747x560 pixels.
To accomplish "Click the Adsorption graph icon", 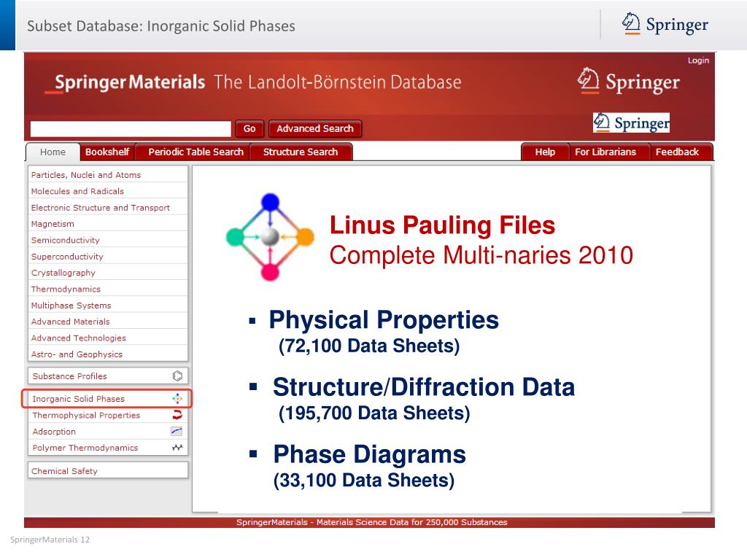I will pos(177,432).
